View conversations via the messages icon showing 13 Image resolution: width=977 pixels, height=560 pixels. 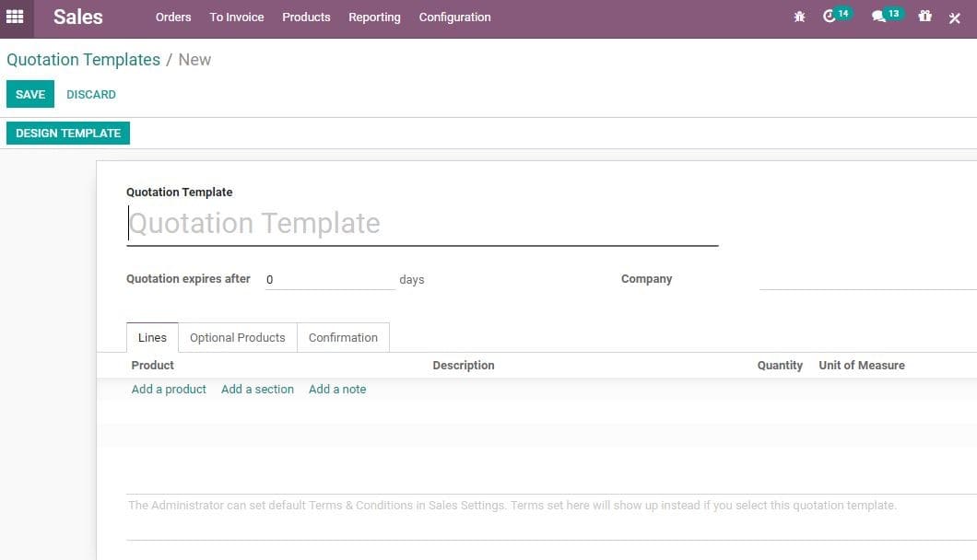click(880, 16)
